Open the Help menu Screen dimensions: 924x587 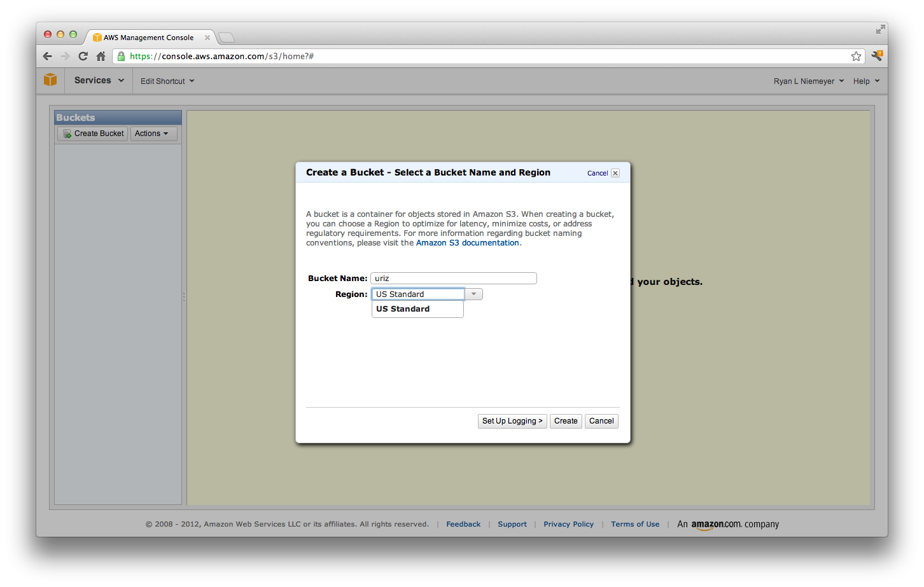click(x=865, y=81)
